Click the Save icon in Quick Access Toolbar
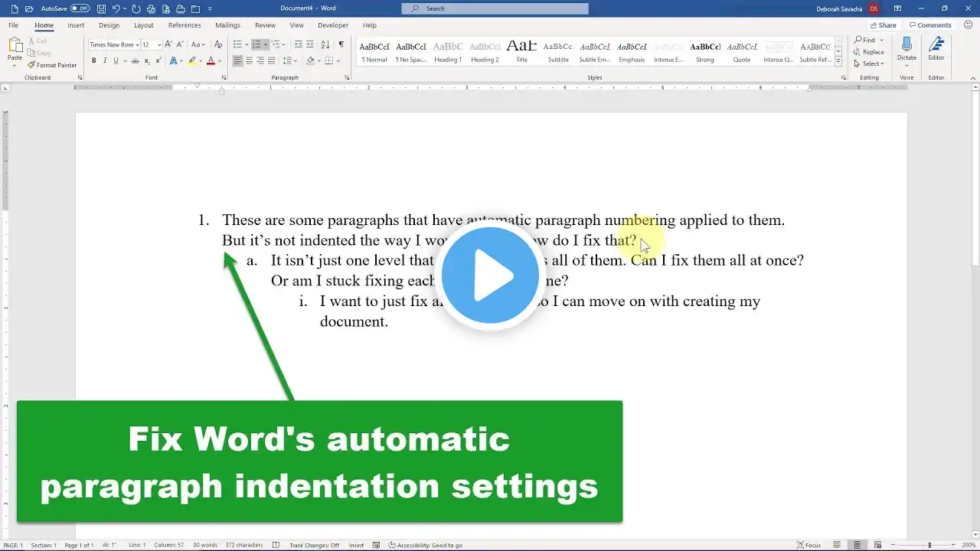Screen dimensions: 980x551 (x=101, y=8)
